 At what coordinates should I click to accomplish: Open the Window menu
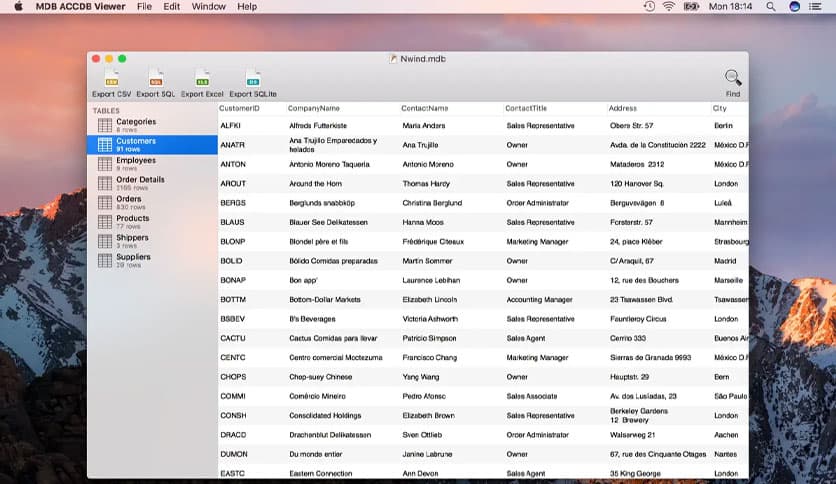point(208,6)
